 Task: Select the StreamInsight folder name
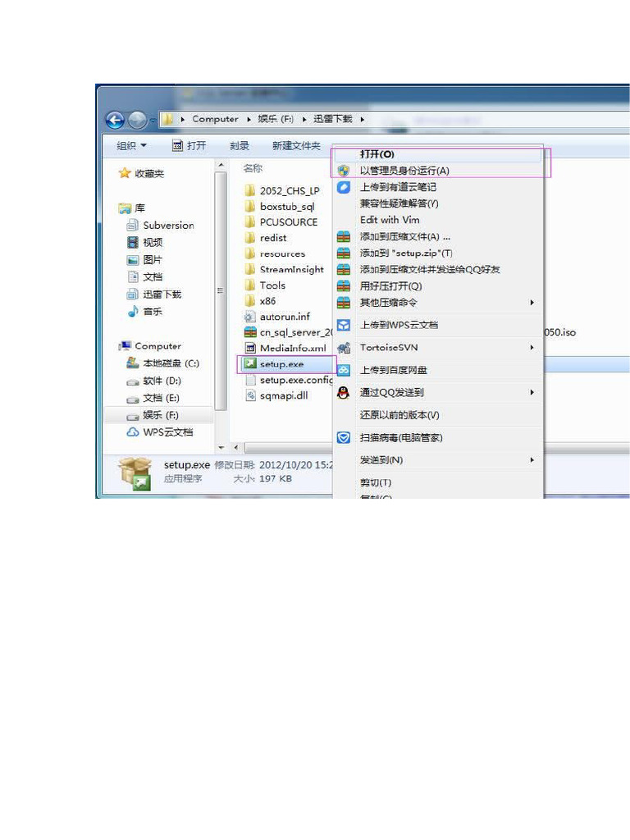click(x=292, y=269)
